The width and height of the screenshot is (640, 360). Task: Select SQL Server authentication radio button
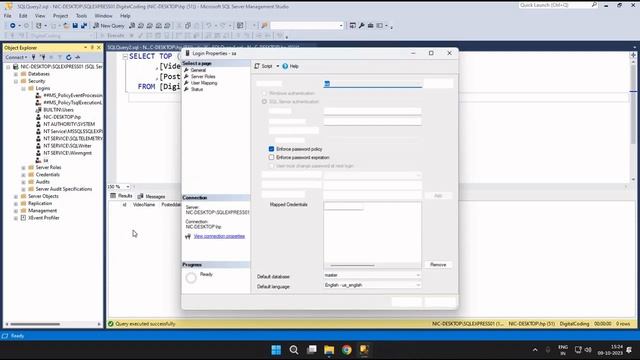coord(264,101)
